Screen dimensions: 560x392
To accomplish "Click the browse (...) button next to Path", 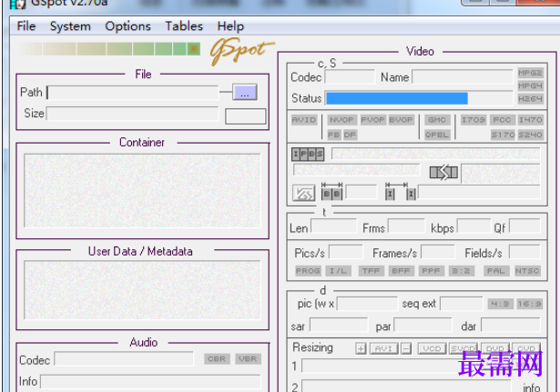I will [x=245, y=93].
